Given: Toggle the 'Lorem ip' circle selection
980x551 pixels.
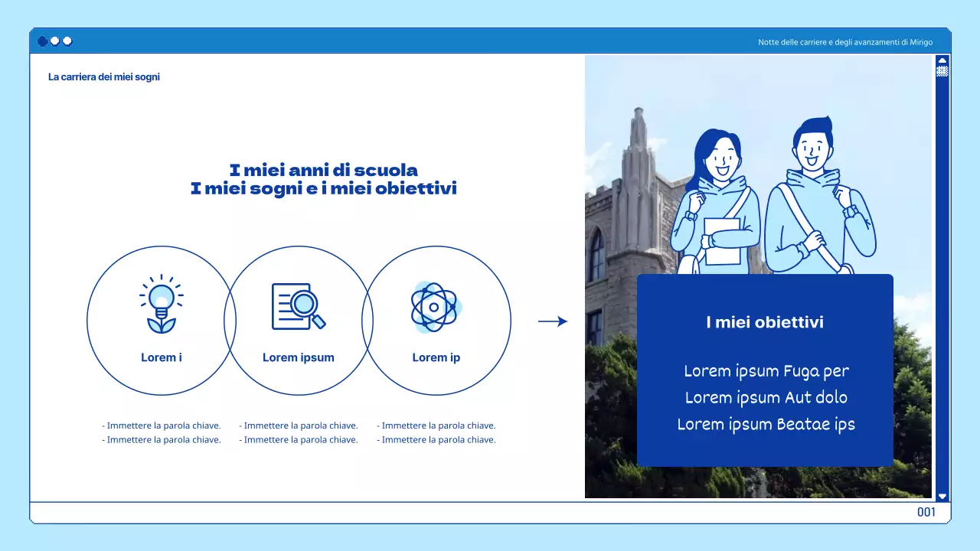Looking at the screenshot, I should pos(436,321).
